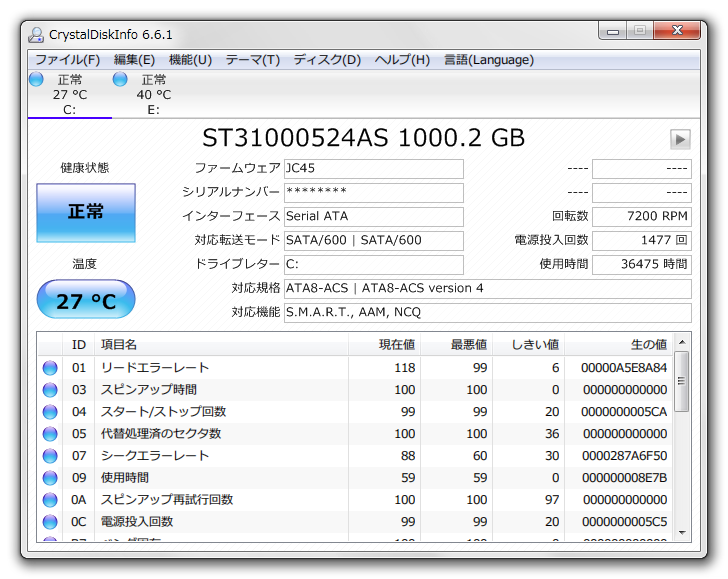
Task: Click status orb of attribute 0A row
Action: (x=50, y=500)
